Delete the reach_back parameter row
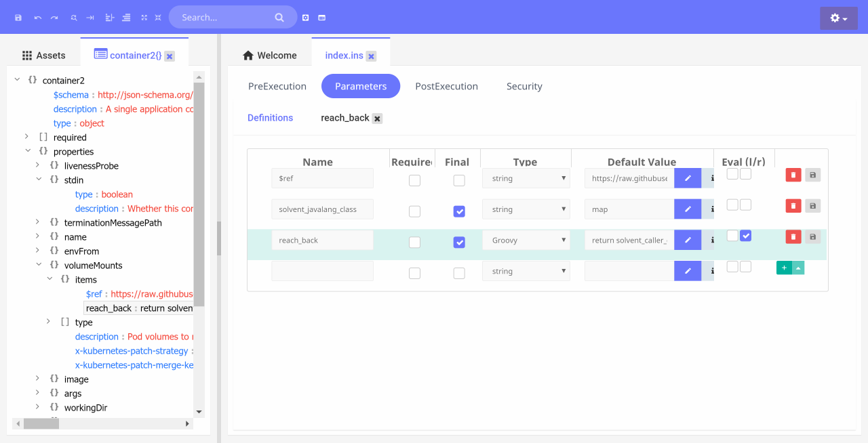The image size is (868, 443). pyautogui.click(x=793, y=237)
